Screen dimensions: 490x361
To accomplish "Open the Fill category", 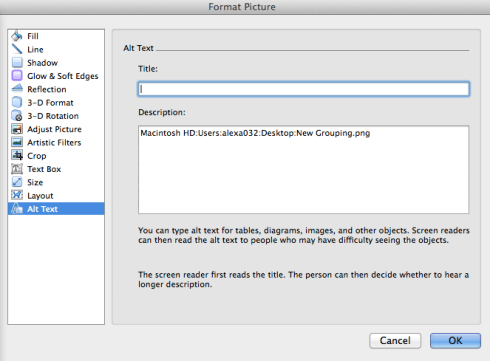I will (56, 36).
